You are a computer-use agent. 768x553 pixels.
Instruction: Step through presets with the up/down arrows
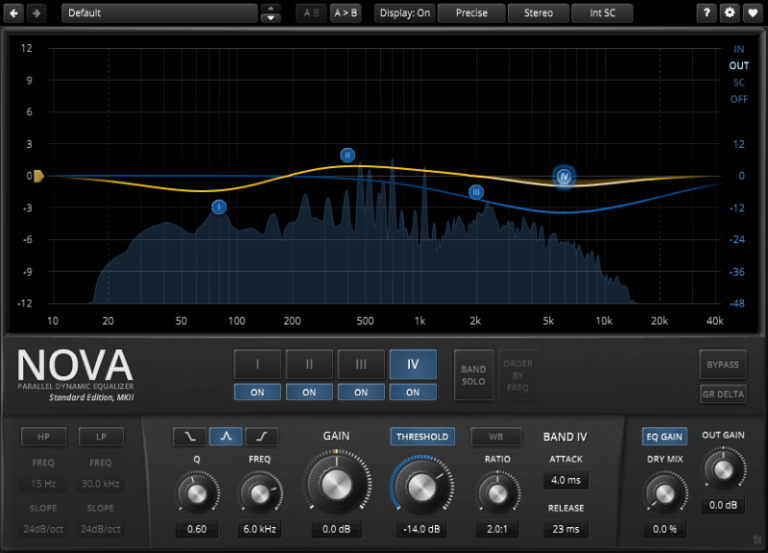pyautogui.click(x=270, y=13)
